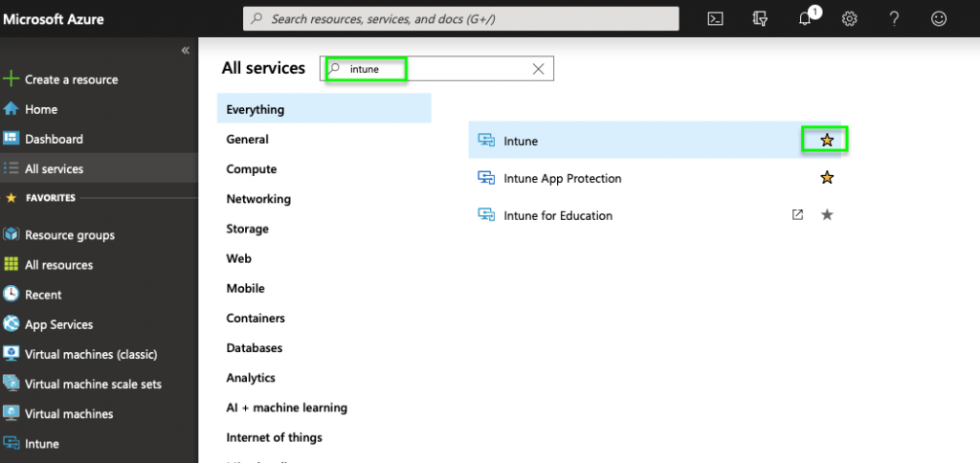
Task: Open portal settings gear icon
Action: click(849, 18)
